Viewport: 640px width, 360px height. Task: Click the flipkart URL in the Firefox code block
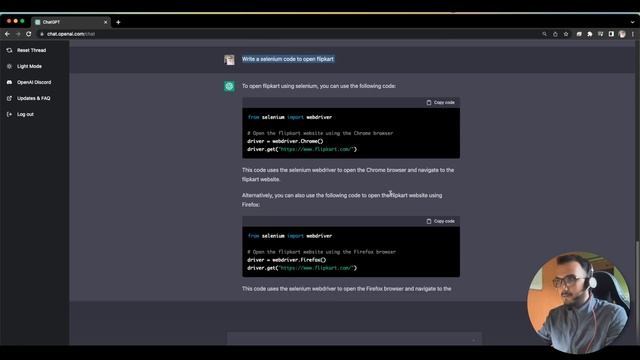316,268
